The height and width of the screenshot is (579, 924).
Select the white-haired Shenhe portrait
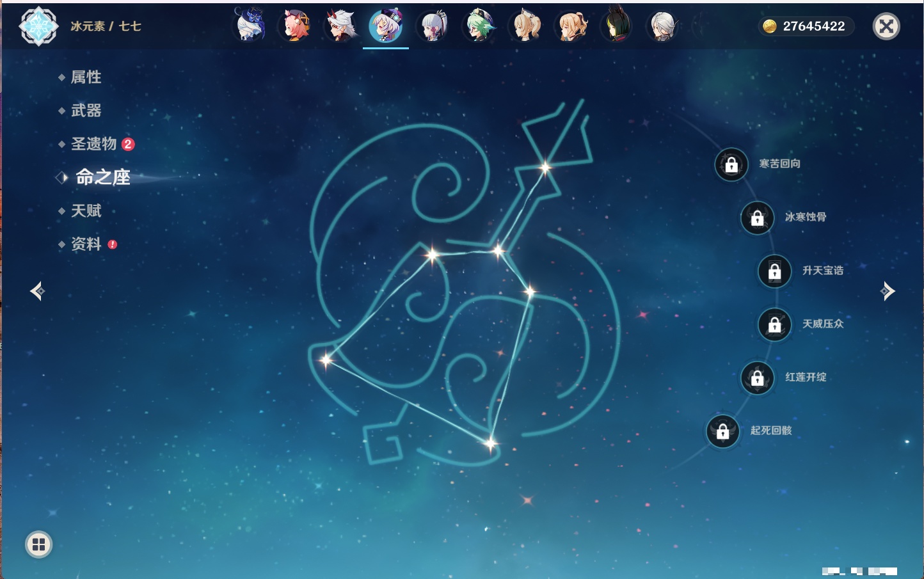click(663, 26)
